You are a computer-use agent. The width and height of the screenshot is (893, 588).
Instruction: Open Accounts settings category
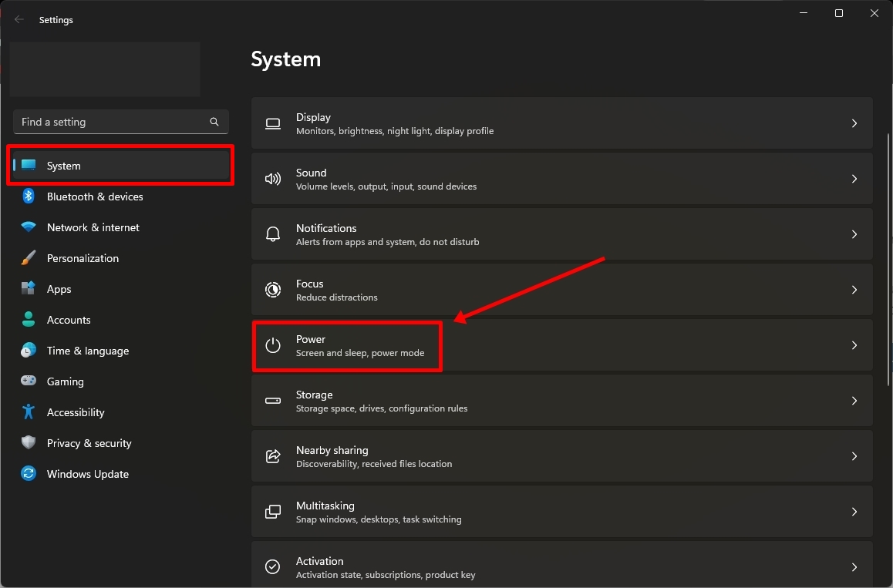[x=121, y=319]
